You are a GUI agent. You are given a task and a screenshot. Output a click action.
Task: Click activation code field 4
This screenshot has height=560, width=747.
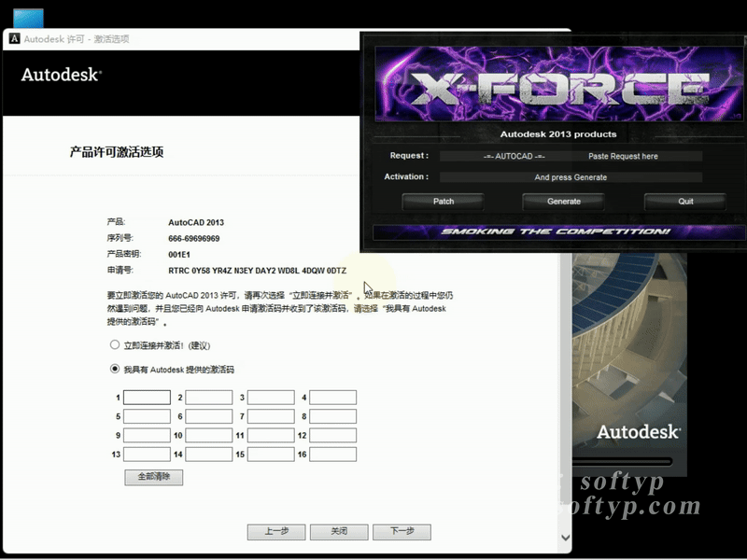point(332,398)
